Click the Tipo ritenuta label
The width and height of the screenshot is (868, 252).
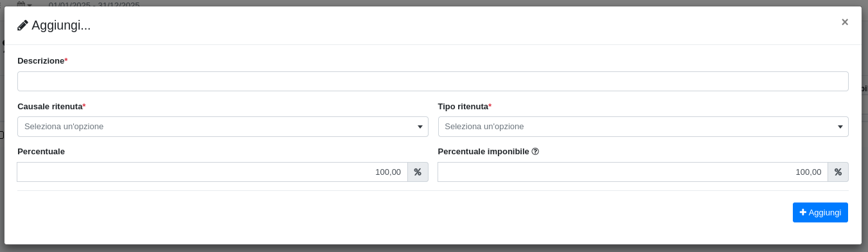[x=463, y=106]
